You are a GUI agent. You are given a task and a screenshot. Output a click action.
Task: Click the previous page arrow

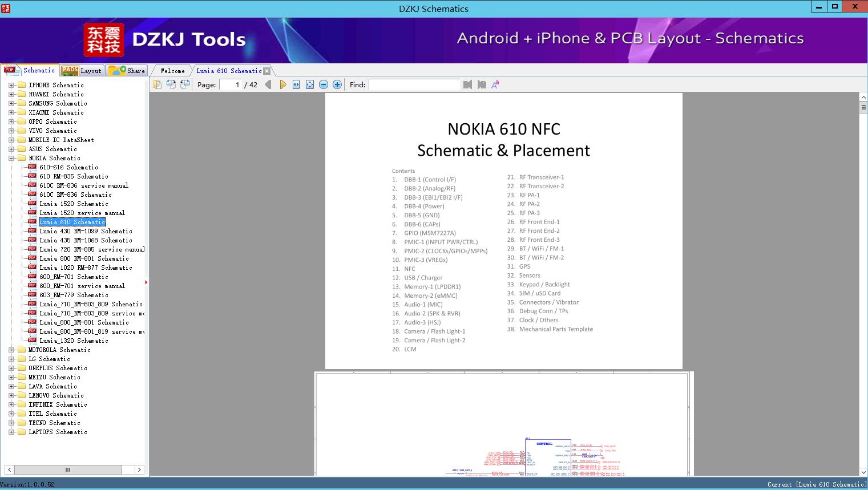click(268, 84)
